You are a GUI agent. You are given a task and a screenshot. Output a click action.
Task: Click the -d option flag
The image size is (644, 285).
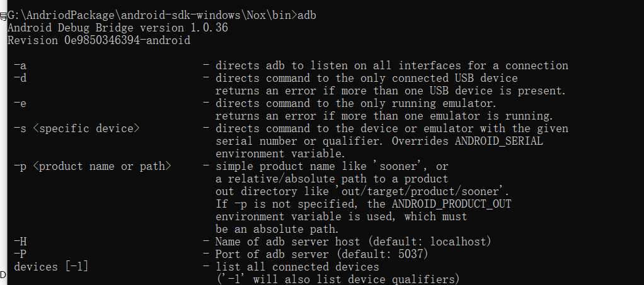(20, 78)
